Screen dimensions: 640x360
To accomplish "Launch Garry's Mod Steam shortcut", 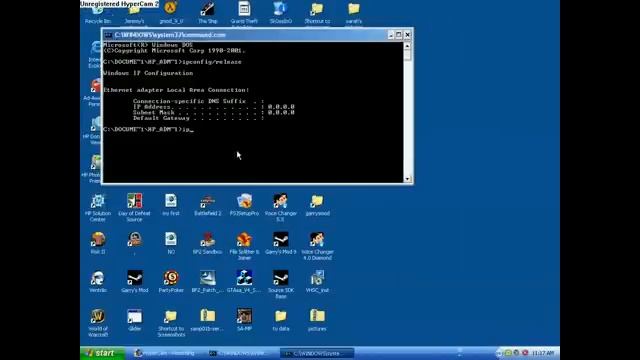I will click(x=134, y=282).
